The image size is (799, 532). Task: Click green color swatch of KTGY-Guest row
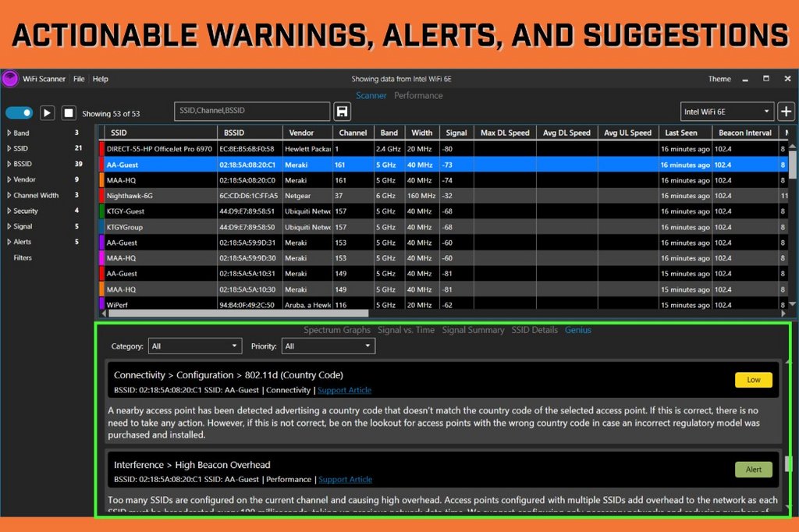point(101,211)
